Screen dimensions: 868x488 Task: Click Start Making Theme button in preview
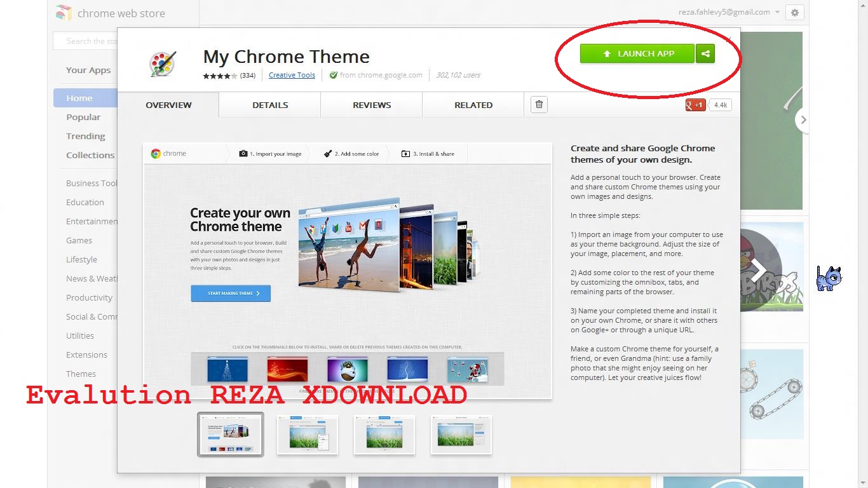[x=231, y=293]
